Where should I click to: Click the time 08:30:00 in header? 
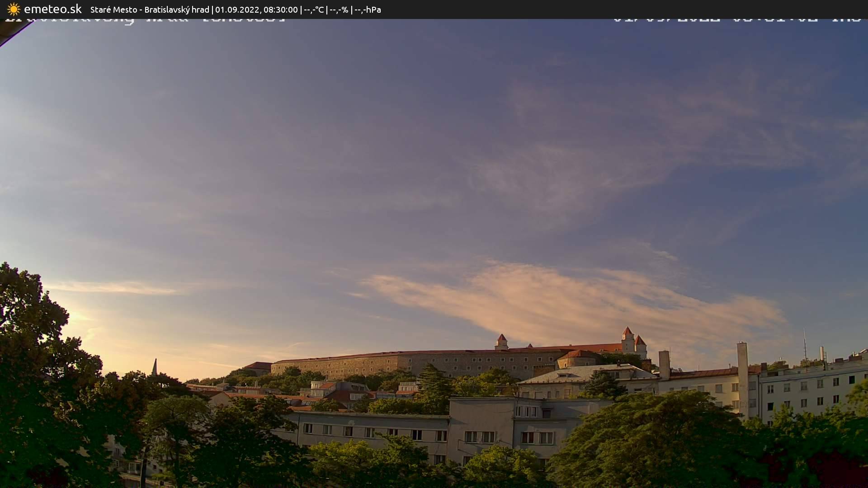(281, 9)
